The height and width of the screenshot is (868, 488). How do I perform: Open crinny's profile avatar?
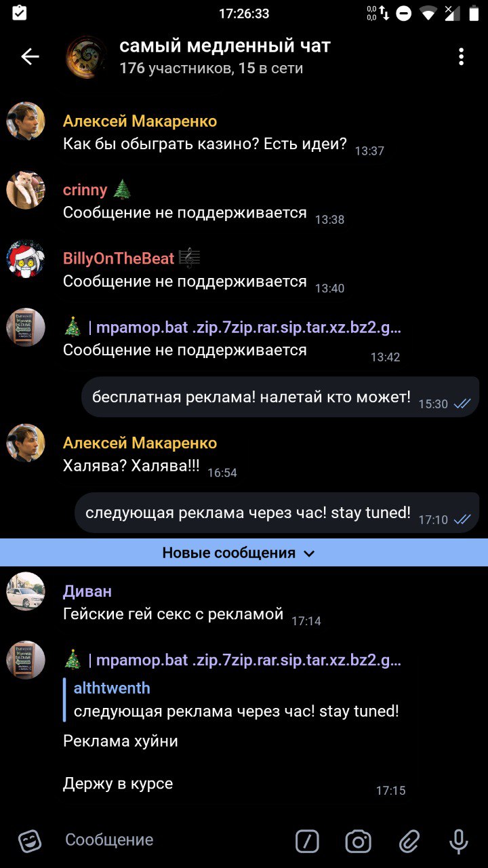pyautogui.click(x=26, y=191)
